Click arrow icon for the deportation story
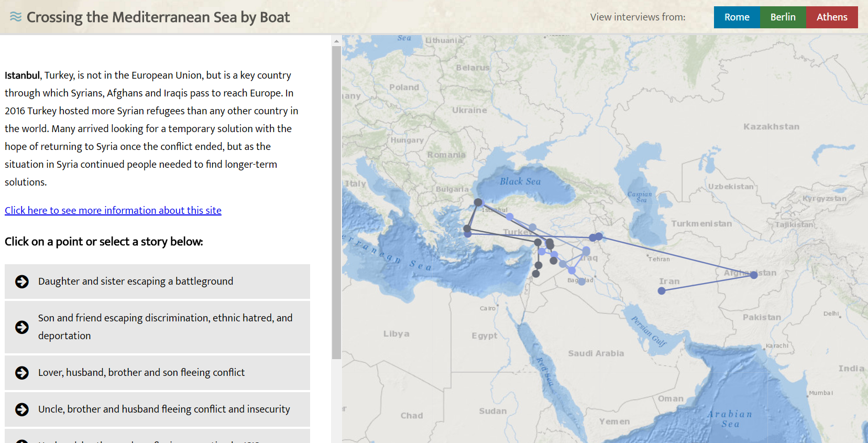This screenshot has height=443, width=868. pos(21,327)
